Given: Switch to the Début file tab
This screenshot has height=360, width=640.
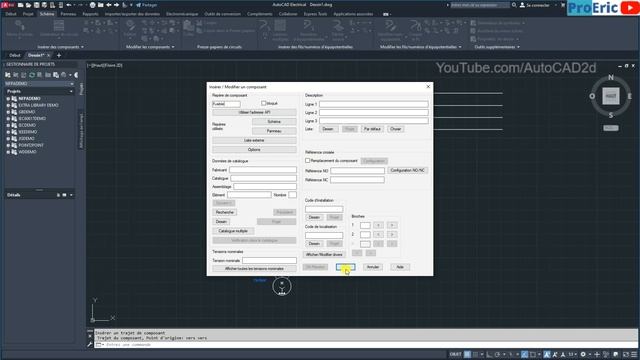Looking at the screenshot, I should coord(15,55).
